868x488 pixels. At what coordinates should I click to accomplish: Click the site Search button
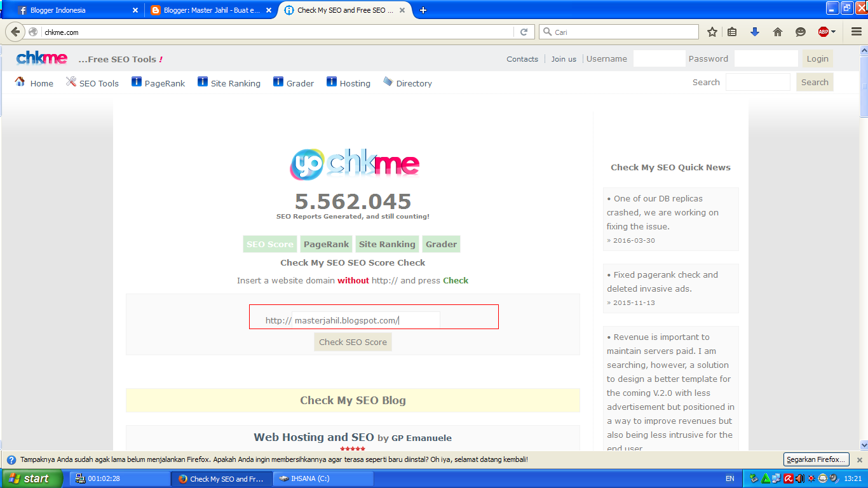point(815,82)
